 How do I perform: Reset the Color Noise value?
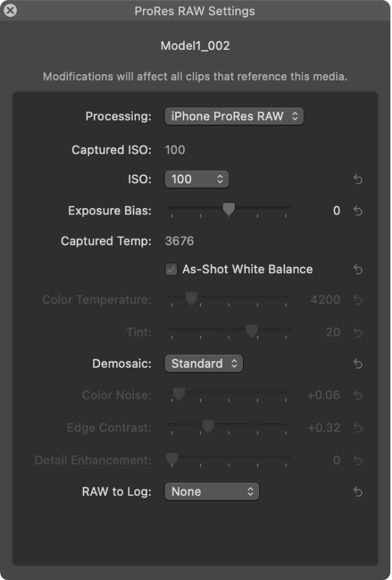(x=357, y=395)
